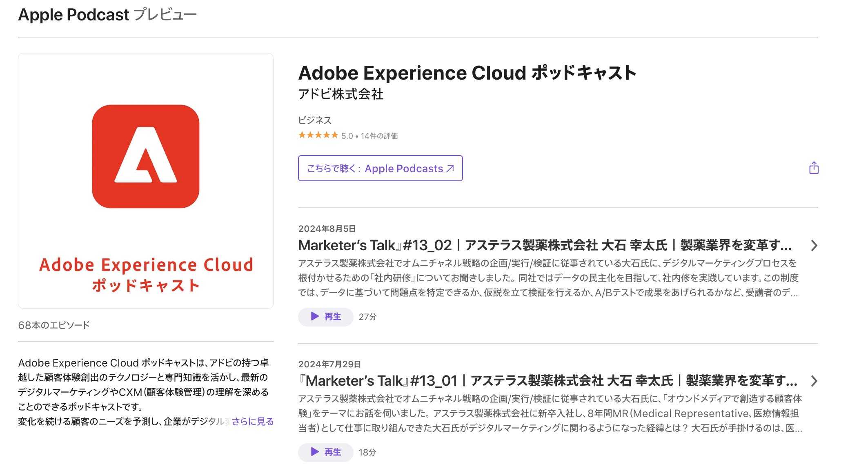The width and height of the screenshot is (868, 471).
Task: Click the アドビ株式会社 publisher name
Action: 341,94
